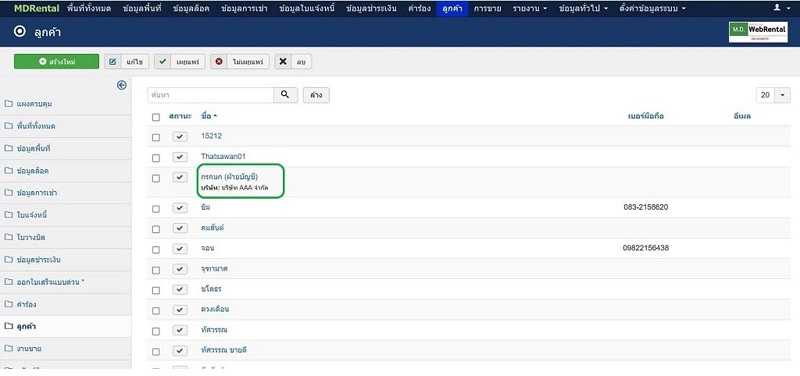Viewport: 800px width, 376px height.
Task: Click the เผยแพร่ publish checkmark button
Action: (180, 62)
